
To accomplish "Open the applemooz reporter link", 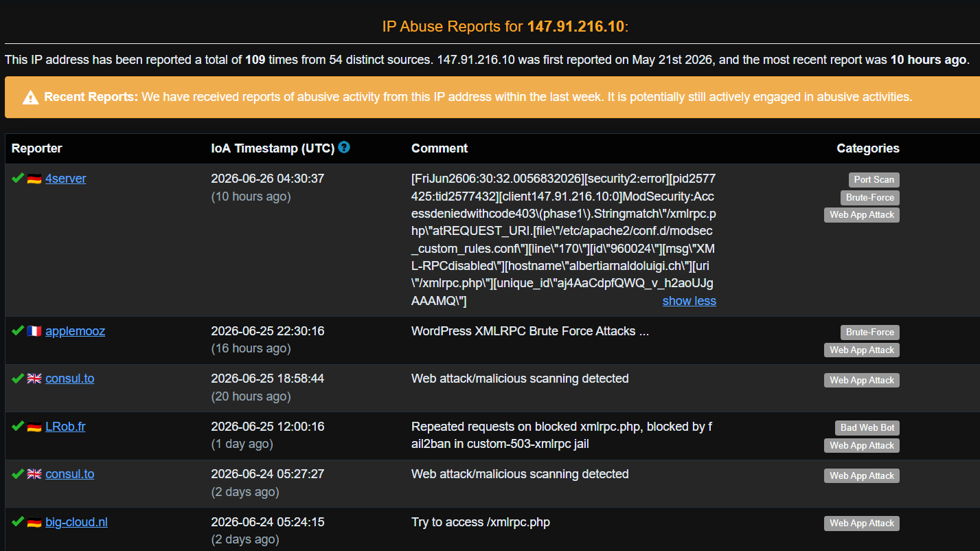I will pos(76,331).
